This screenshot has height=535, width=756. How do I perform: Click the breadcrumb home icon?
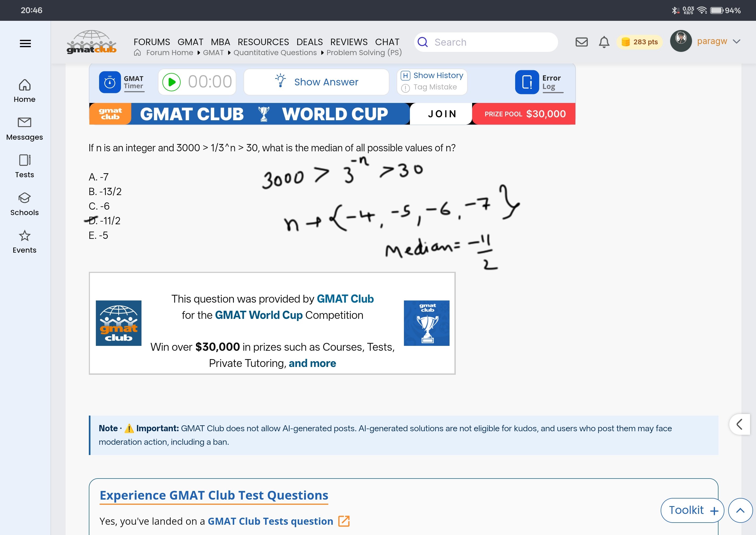pyautogui.click(x=137, y=53)
